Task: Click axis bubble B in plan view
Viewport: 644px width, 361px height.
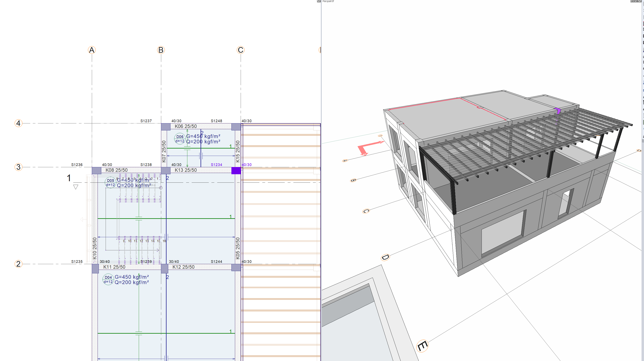Action: point(161,50)
